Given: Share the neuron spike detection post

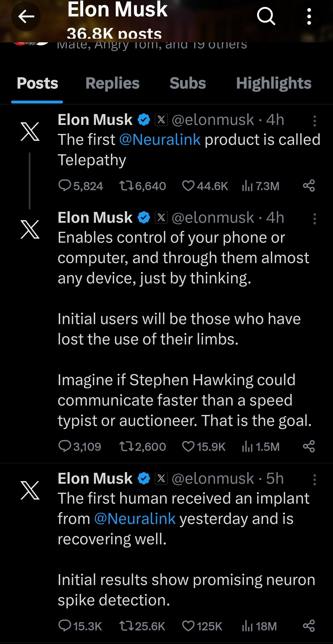Looking at the screenshot, I should [309, 626].
